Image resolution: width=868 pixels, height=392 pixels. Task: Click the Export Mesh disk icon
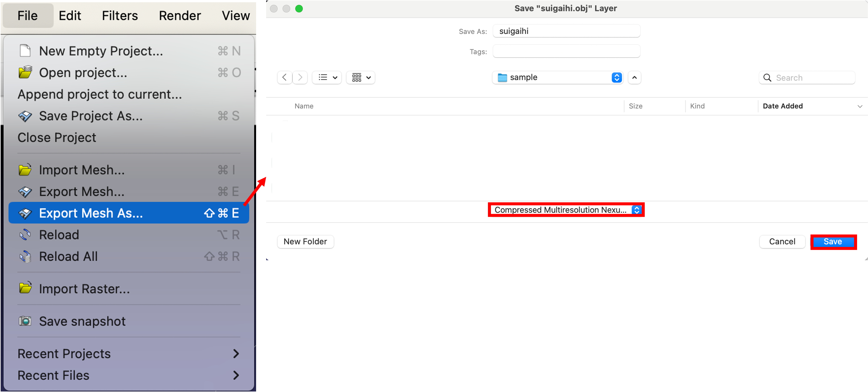coord(25,192)
